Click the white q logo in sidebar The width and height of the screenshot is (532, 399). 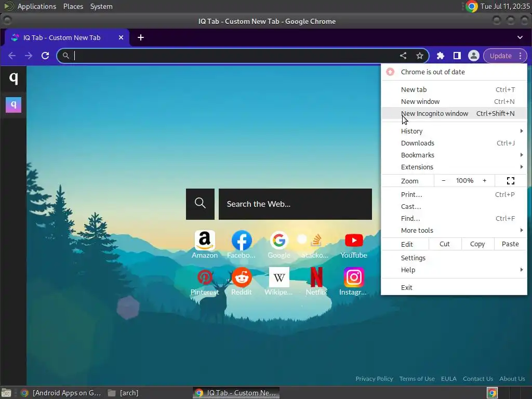click(14, 78)
